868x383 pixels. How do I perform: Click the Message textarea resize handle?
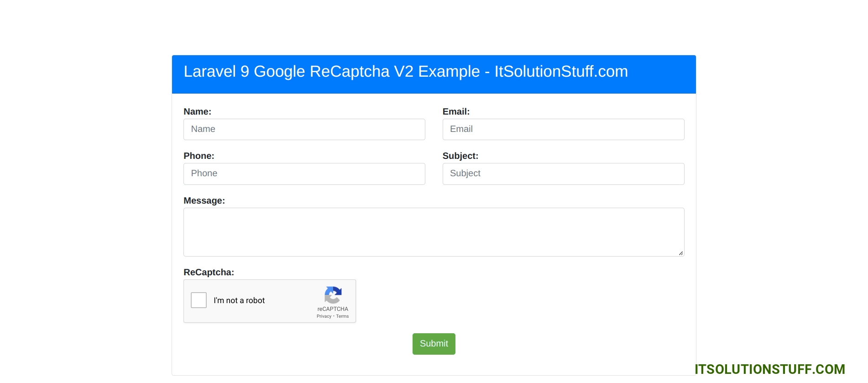pos(680,253)
